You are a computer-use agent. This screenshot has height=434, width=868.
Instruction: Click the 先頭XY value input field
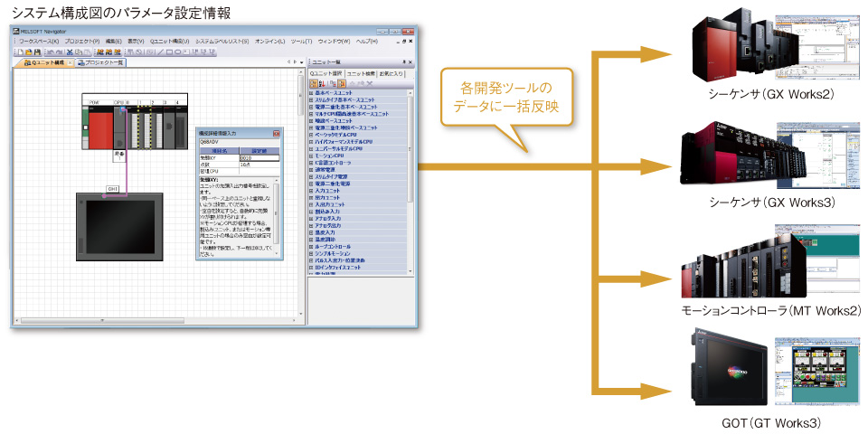[259, 157]
